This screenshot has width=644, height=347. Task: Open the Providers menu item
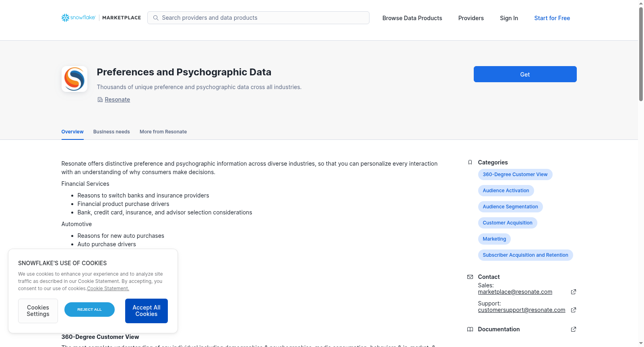pyautogui.click(x=471, y=18)
